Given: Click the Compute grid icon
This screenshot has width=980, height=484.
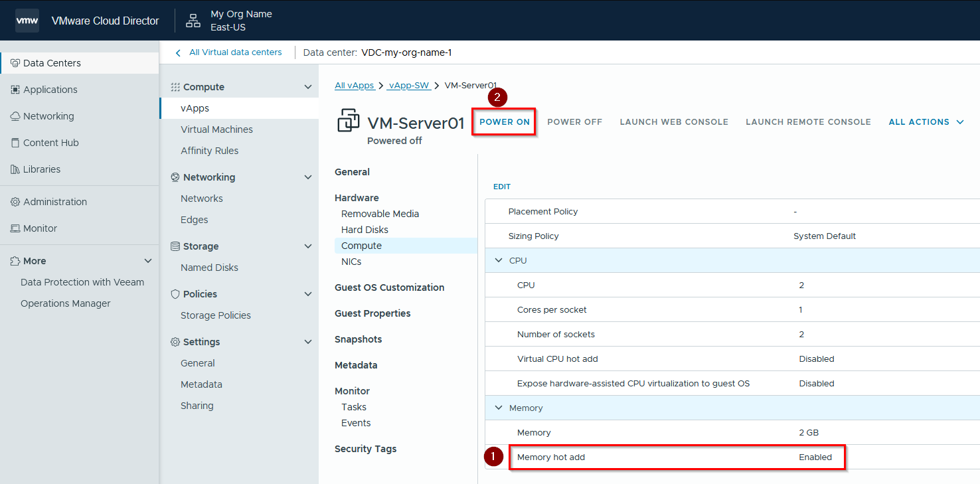Looking at the screenshot, I should (175, 87).
